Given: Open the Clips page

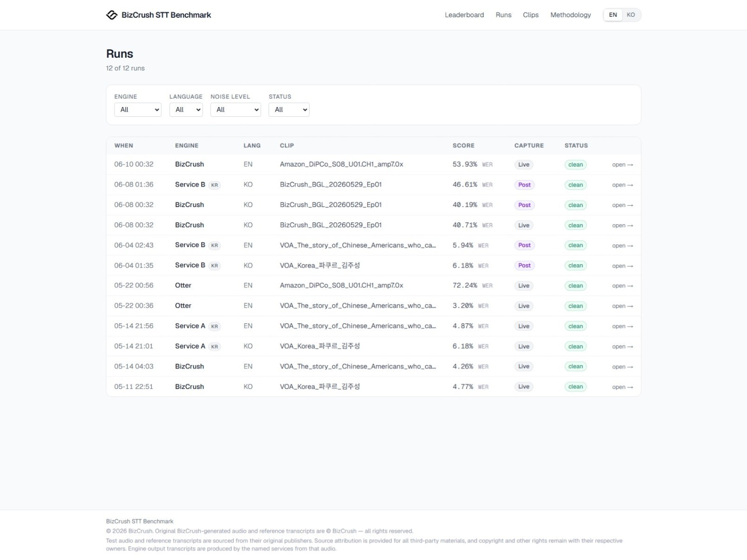Looking at the screenshot, I should click(x=531, y=15).
